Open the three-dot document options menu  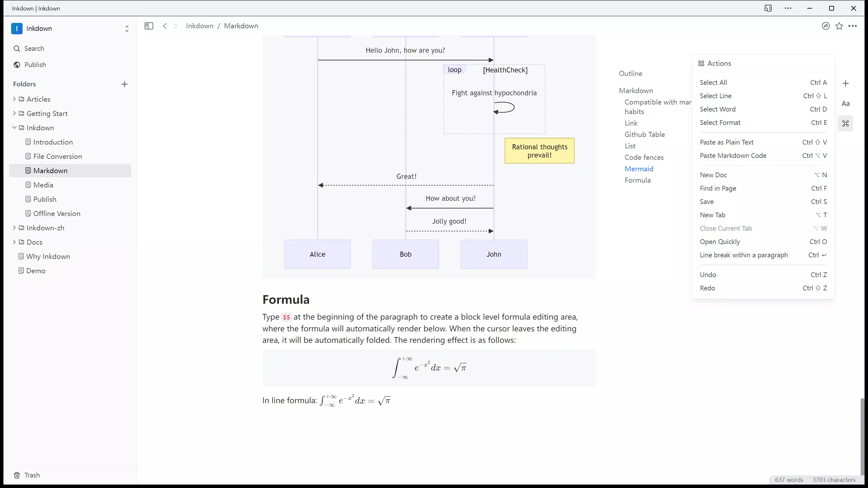click(x=852, y=26)
